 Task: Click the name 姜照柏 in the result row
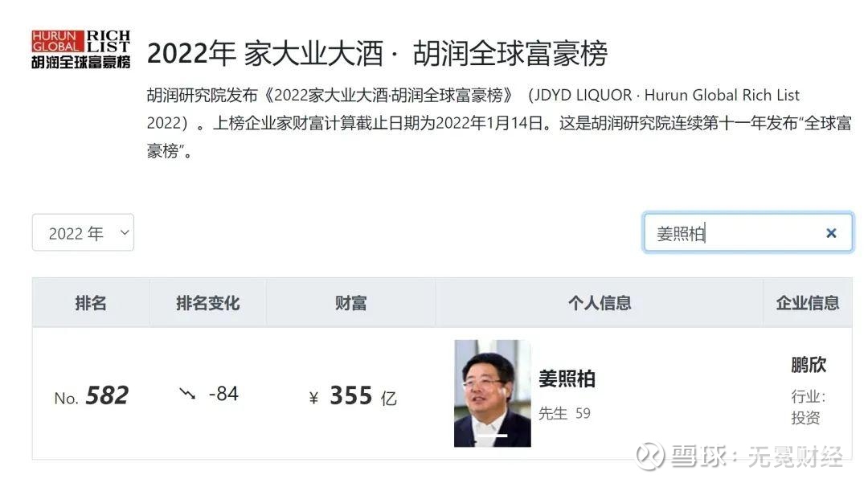point(567,379)
